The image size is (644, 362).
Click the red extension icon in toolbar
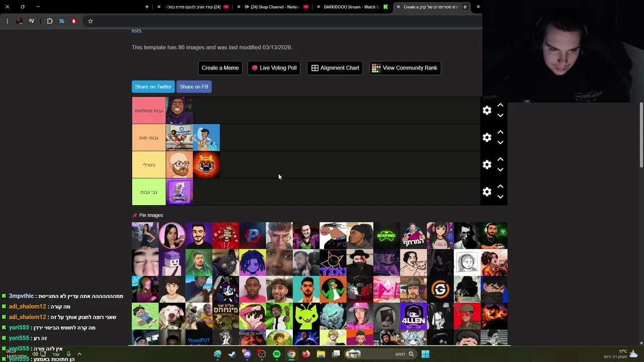pyautogui.click(x=74, y=21)
